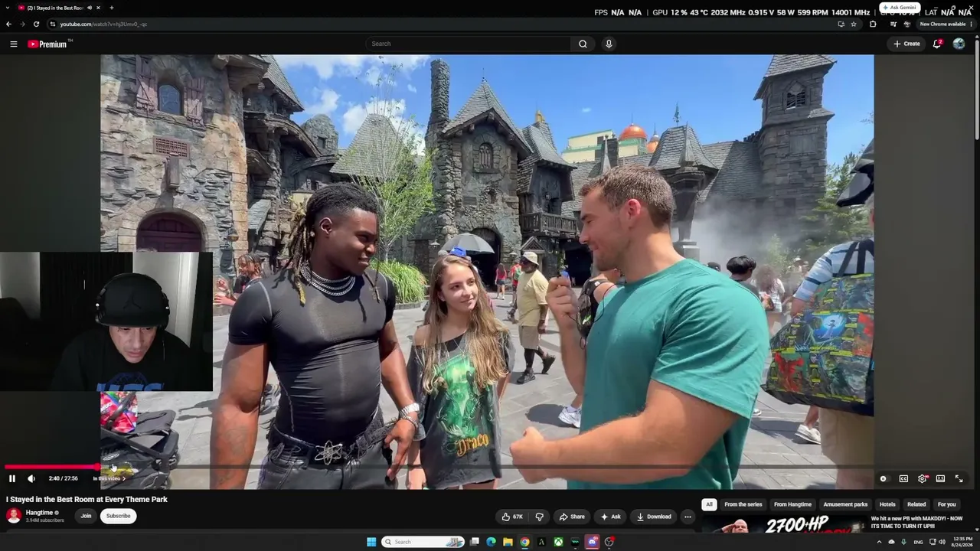Image resolution: width=980 pixels, height=551 pixels.
Task: Open the Windows Start menu
Action: tap(371, 542)
